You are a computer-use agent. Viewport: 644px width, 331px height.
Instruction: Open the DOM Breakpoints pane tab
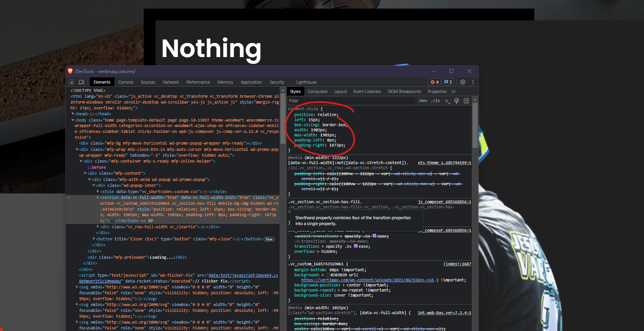tap(405, 91)
